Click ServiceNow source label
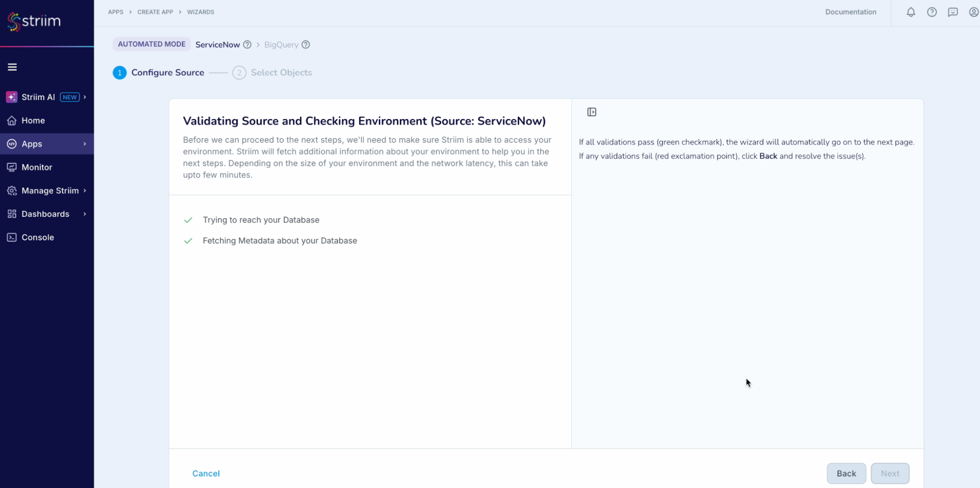The width and height of the screenshot is (980, 488). tap(218, 45)
